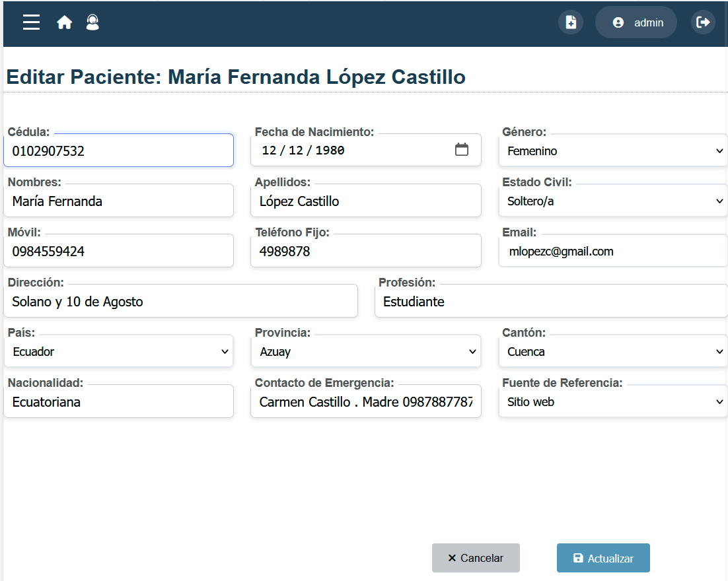Go to the home page icon
728x581 pixels.
pyautogui.click(x=65, y=22)
